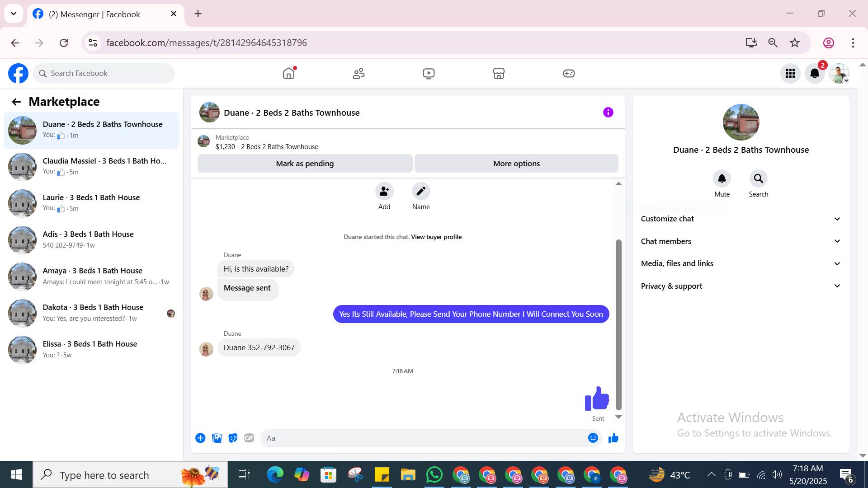
Task: Expand Media, files and links
Action: (x=741, y=263)
